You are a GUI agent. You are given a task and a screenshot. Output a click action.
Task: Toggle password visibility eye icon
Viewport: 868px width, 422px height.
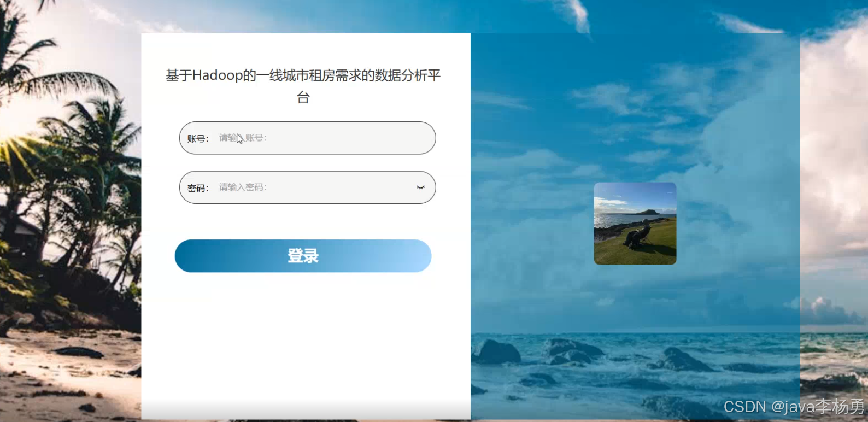(420, 187)
